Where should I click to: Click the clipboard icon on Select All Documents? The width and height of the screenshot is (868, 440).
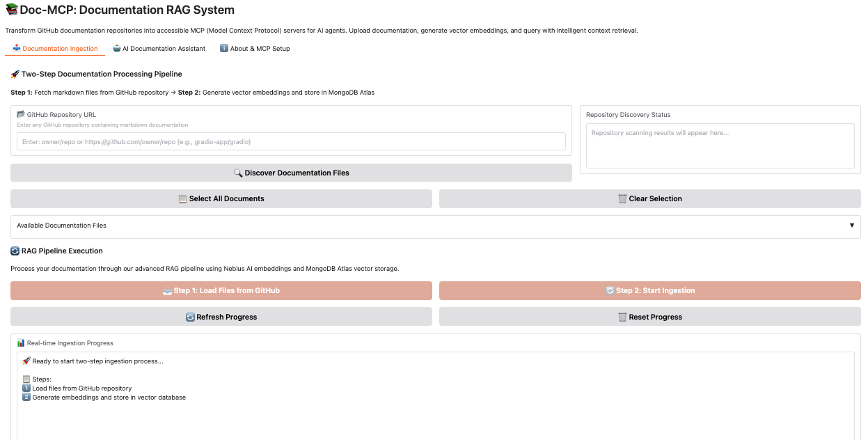pos(181,198)
